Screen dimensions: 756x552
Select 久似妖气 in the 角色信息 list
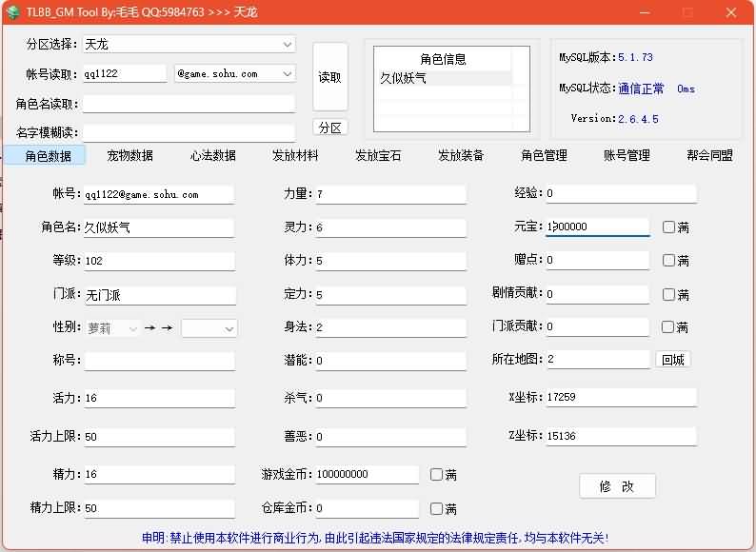[x=443, y=78]
